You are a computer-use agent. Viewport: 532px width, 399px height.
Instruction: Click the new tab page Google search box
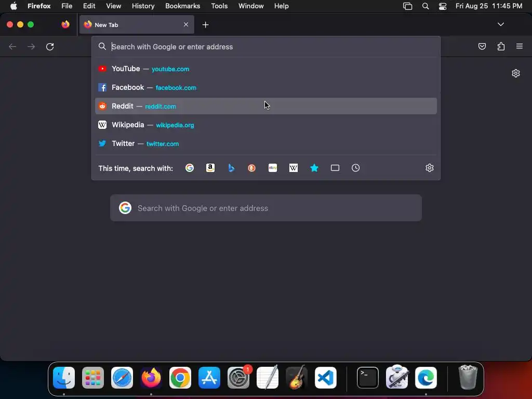266,208
